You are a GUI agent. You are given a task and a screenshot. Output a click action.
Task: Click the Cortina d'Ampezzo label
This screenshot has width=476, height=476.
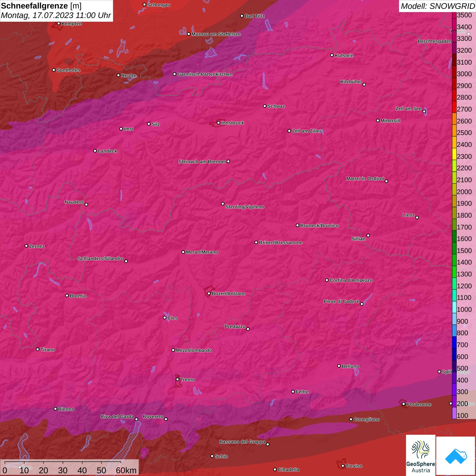351,280
